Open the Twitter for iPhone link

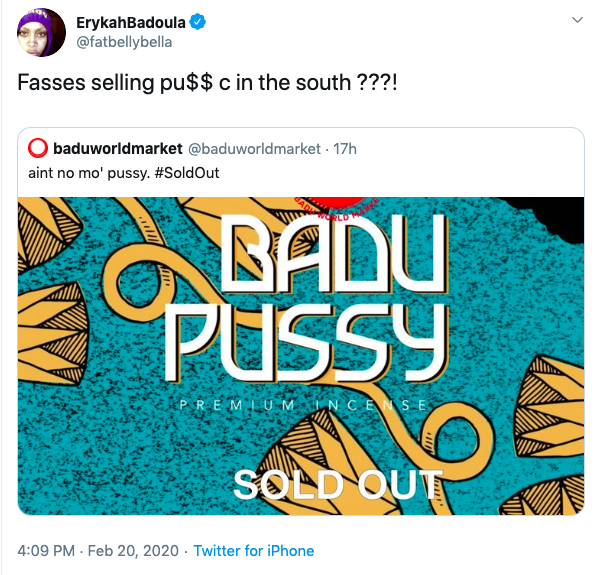click(253, 551)
